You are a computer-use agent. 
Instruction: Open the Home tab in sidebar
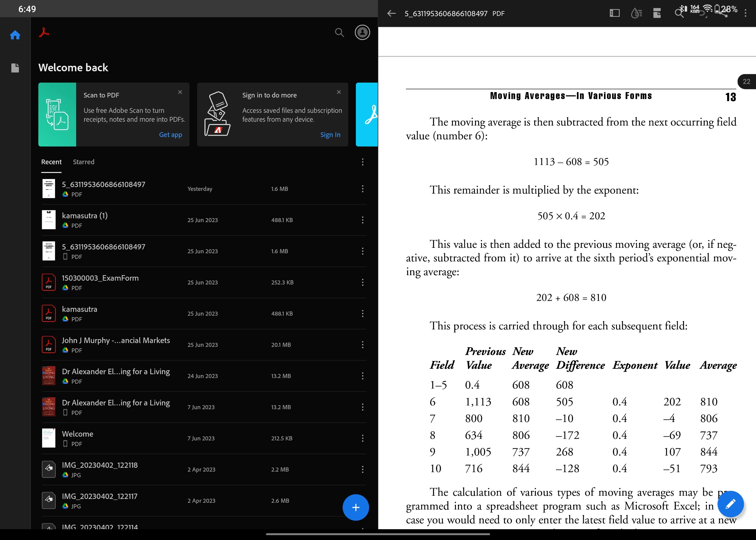point(15,35)
